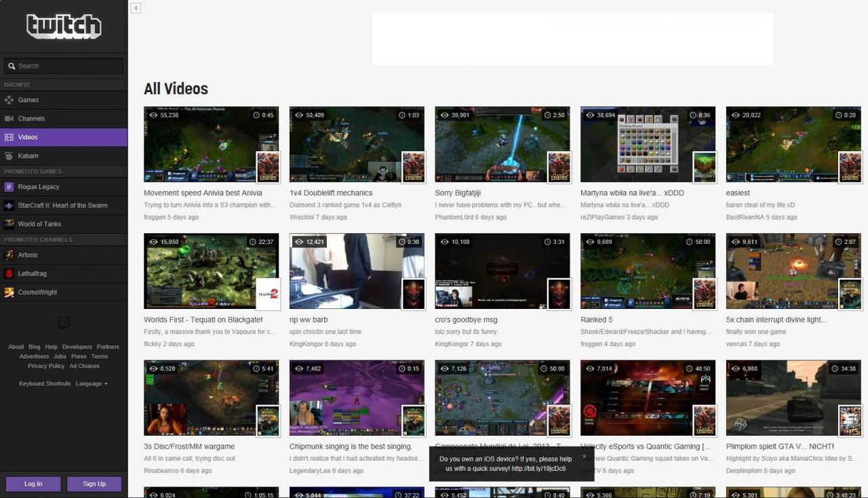868x498 pixels.
Task: Open the Games browse section
Action: (64, 100)
